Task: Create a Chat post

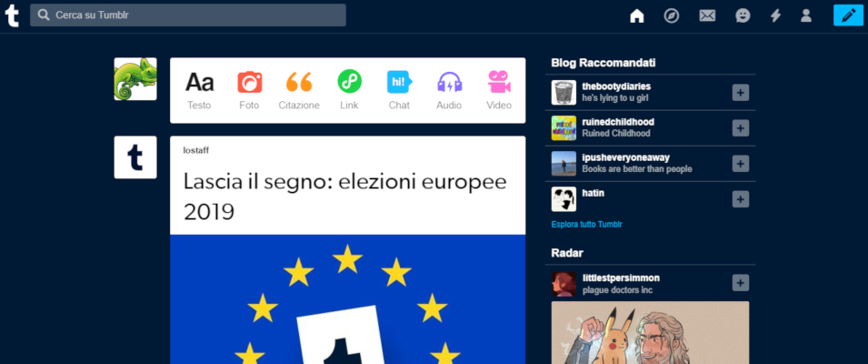Action: pyautogui.click(x=399, y=90)
